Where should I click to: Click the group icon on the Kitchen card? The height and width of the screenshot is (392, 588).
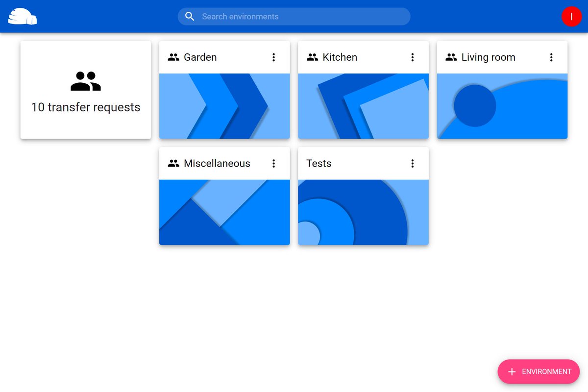pyautogui.click(x=312, y=57)
